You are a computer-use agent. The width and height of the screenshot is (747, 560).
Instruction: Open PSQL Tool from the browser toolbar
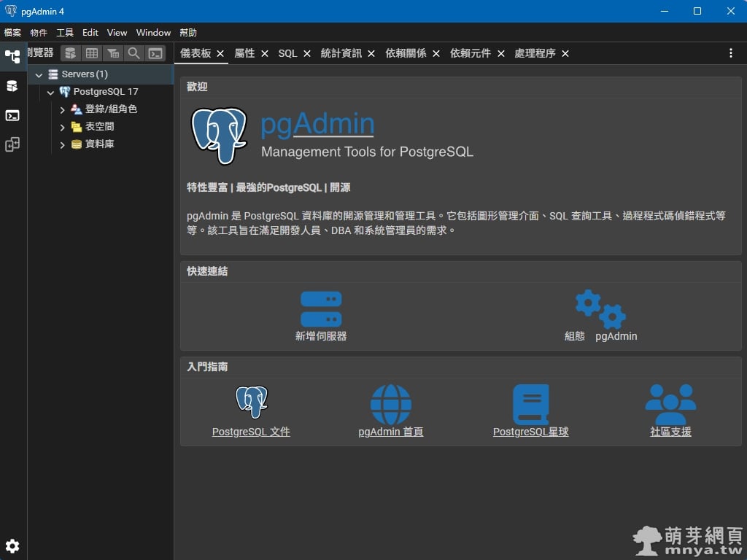(155, 53)
